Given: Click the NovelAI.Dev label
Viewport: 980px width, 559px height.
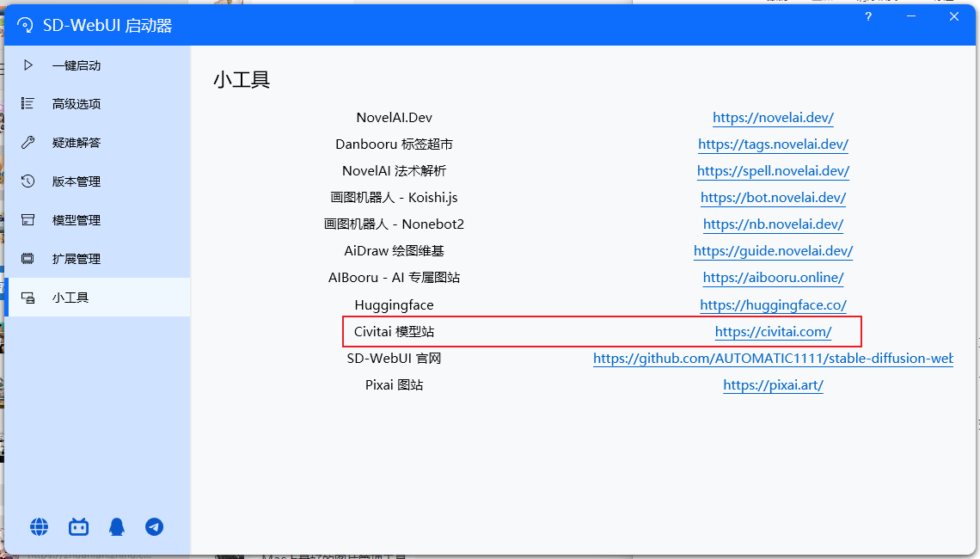Looking at the screenshot, I should (395, 118).
